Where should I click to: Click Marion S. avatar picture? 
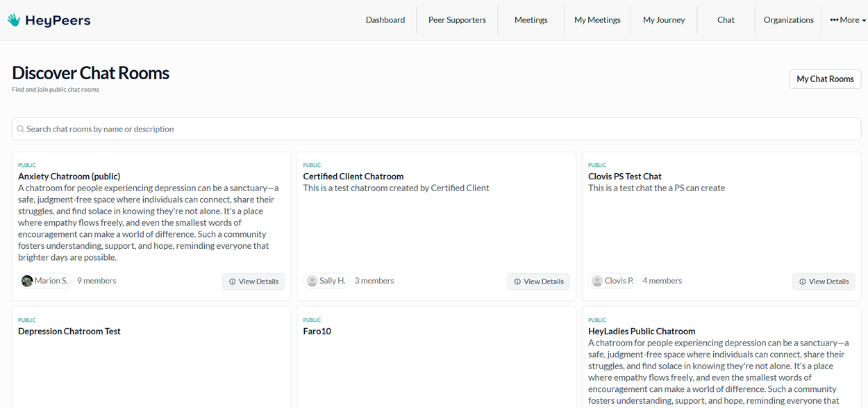pyautogui.click(x=27, y=281)
